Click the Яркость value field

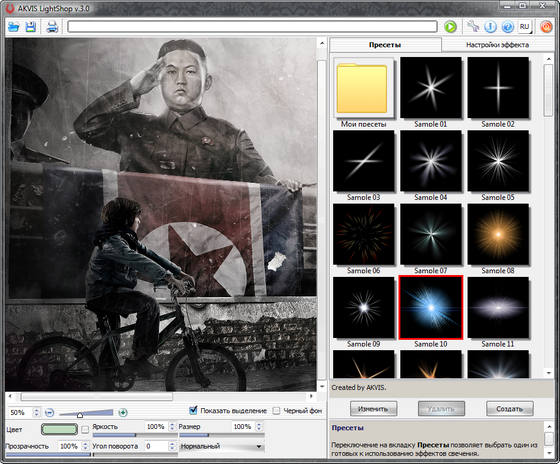click(x=156, y=426)
